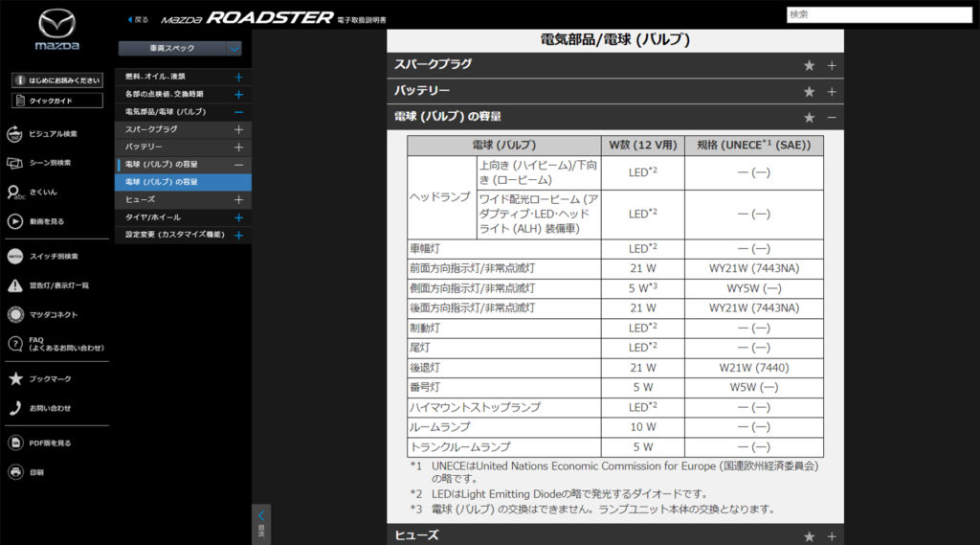Select ハイマウントストップランプ row label

tap(475, 407)
